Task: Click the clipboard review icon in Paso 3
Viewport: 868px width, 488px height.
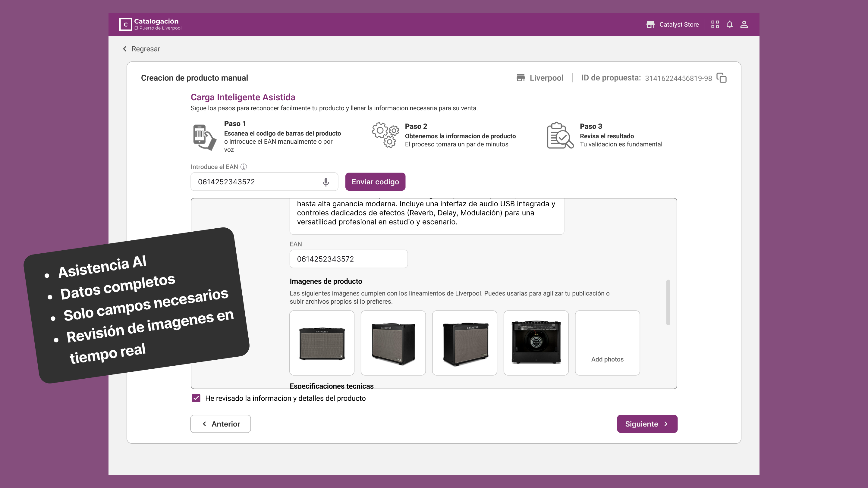Action: coord(560,135)
